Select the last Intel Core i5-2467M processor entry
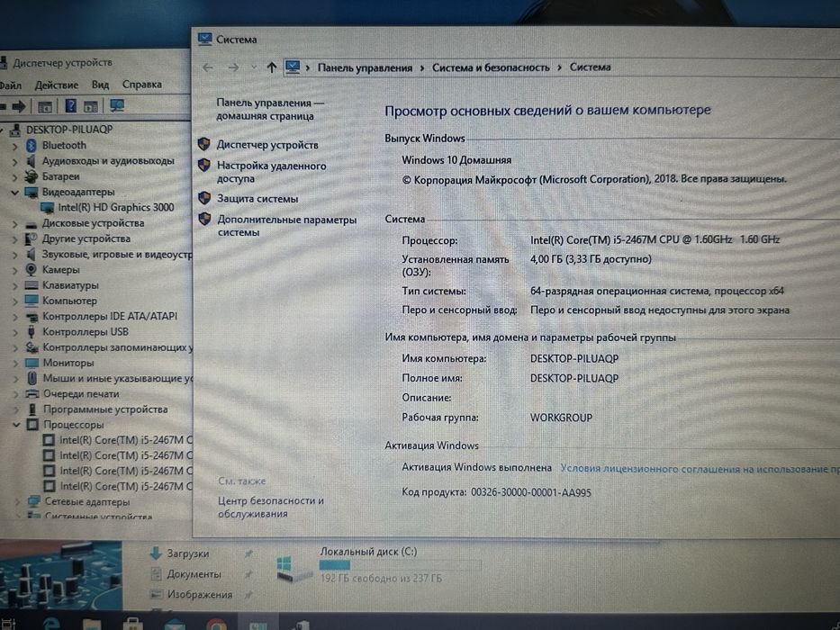 click(125, 486)
